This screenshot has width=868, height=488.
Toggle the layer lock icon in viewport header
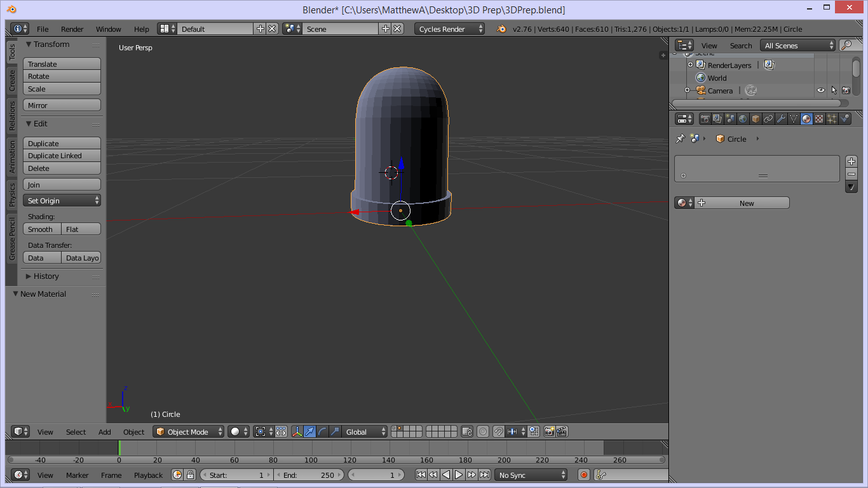tap(467, 431)
